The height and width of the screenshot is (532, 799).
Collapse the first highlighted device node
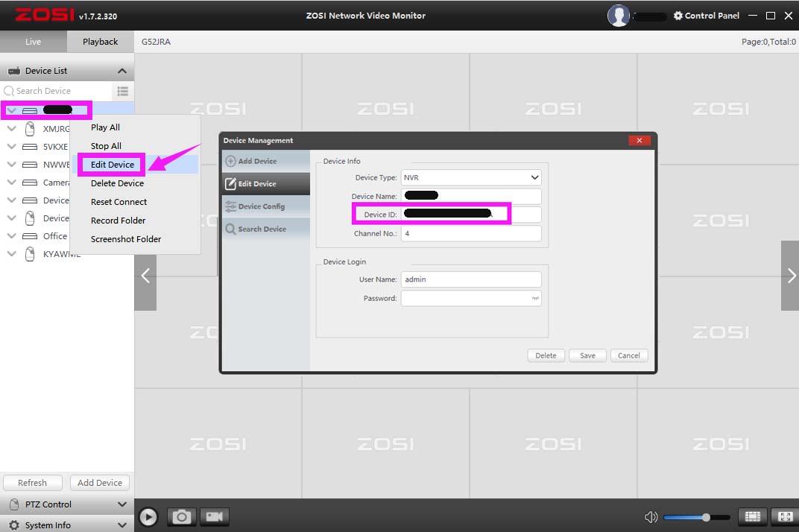[11, 110]
